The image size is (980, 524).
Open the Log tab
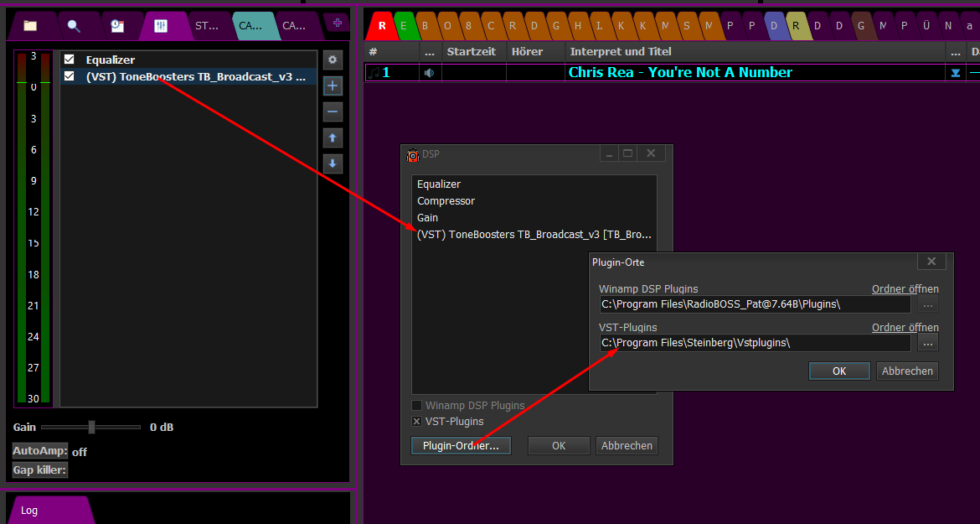(x=30, y=511)
